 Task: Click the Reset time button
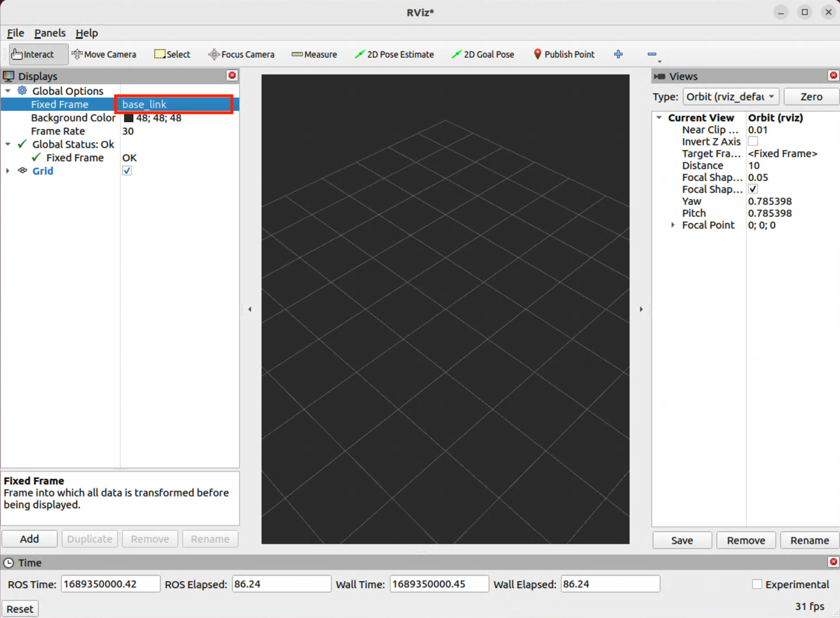[x=20, y=609]
